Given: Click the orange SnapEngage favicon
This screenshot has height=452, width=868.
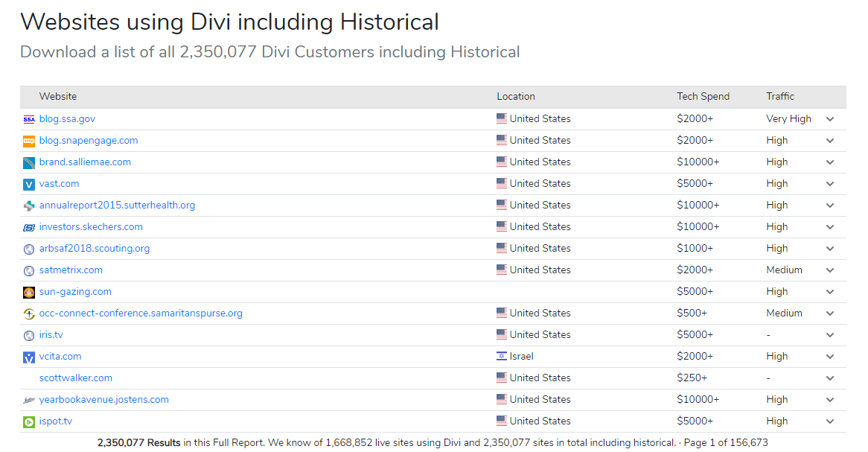Looking at the screenshot, I should click(29, 141).
